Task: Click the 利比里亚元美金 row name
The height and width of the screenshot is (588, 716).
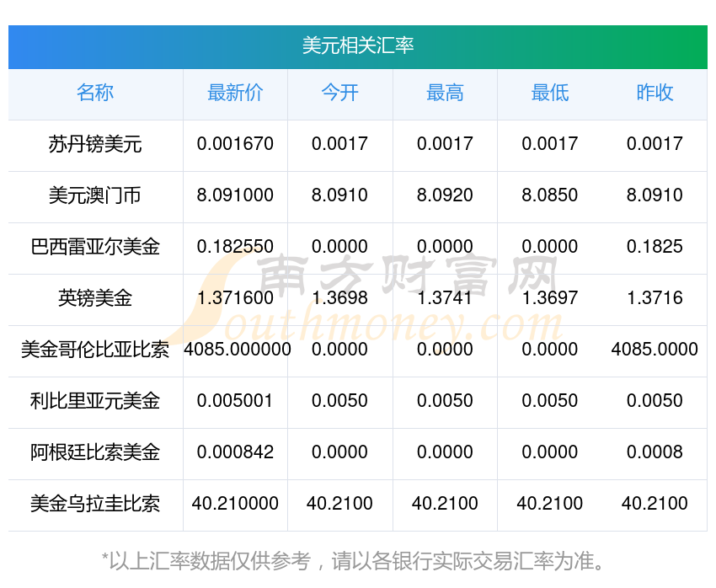Action: (x=95, y=401)
